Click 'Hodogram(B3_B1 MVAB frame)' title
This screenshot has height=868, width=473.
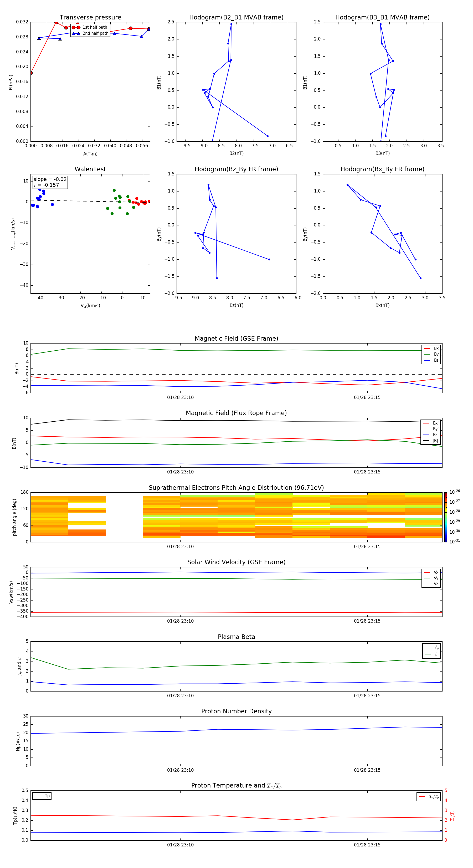(x=382, y=18)
